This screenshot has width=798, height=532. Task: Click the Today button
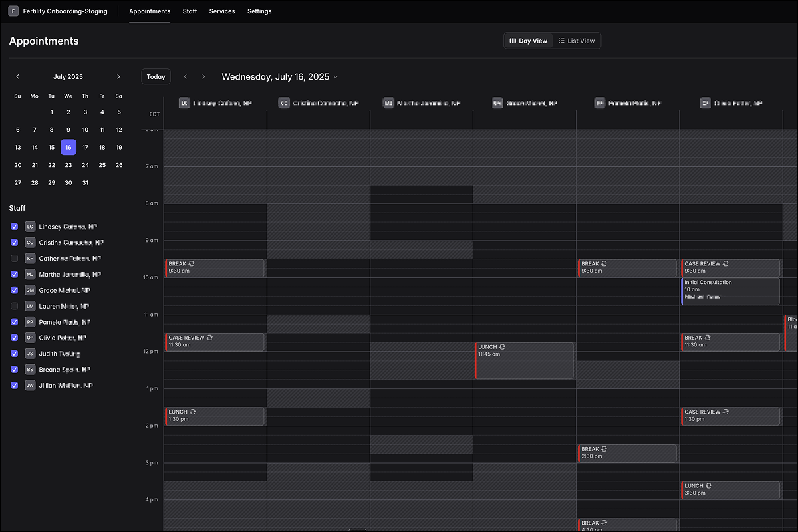[156, 77]
